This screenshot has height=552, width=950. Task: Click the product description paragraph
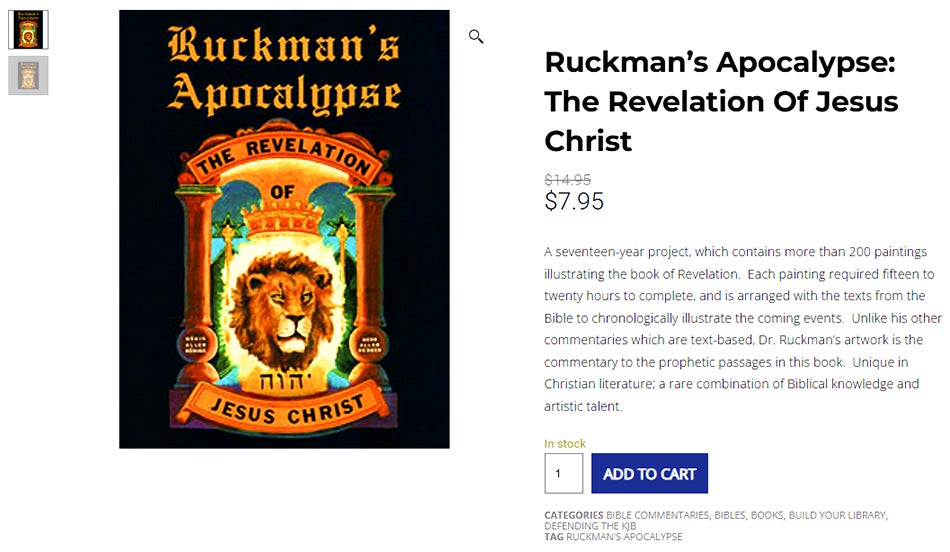tap(742, 329)
